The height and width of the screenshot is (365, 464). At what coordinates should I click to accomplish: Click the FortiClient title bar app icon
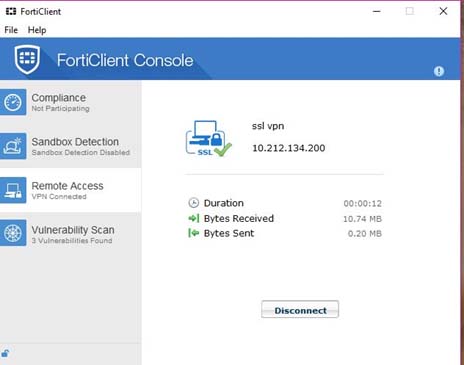tap(11, 11)
